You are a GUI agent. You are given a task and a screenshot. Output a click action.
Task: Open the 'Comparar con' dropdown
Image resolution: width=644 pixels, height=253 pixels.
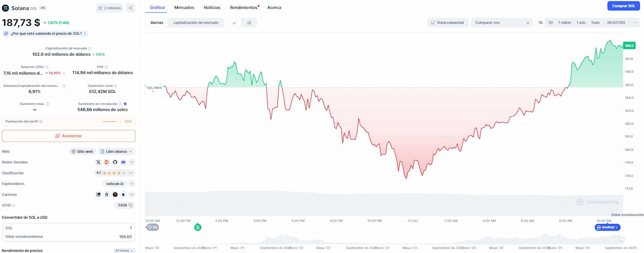tap(501, 23)
